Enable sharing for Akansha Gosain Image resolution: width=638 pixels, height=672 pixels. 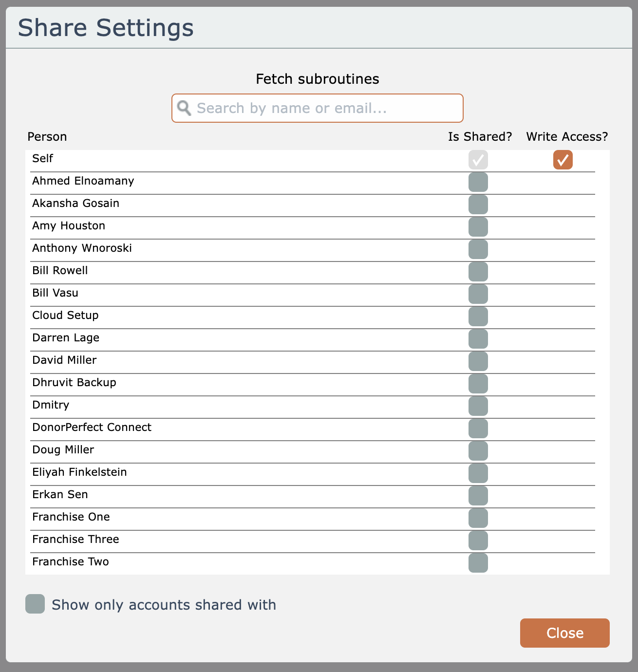pos(478,205)
